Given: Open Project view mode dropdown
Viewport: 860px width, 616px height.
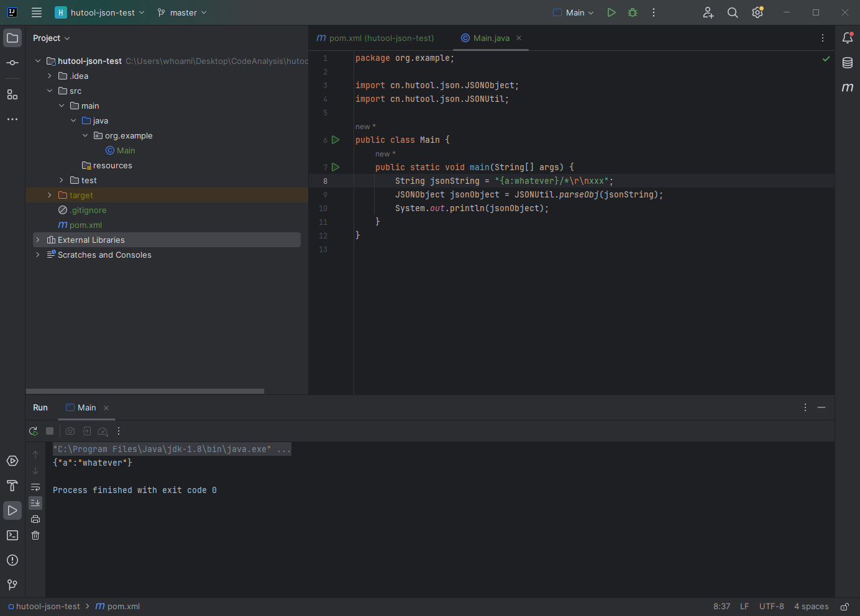Looking at the screenshot, I should click(52, 38).
